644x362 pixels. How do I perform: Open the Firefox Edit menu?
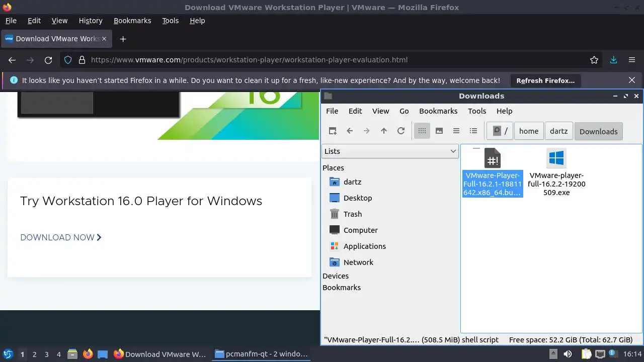(x=34, y=21)
